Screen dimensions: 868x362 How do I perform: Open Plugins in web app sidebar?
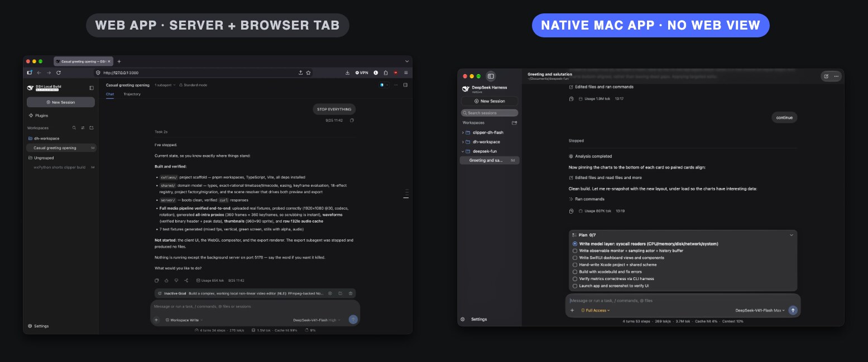pyautogui.click(x=38, y=115)
